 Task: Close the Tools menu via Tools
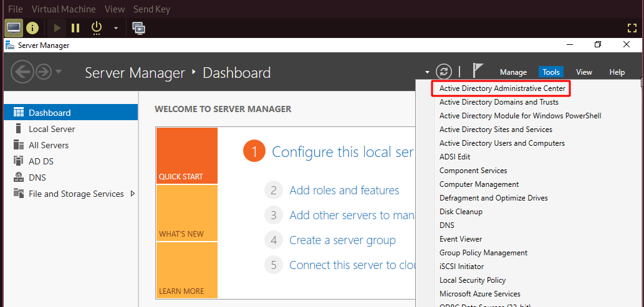551,72
